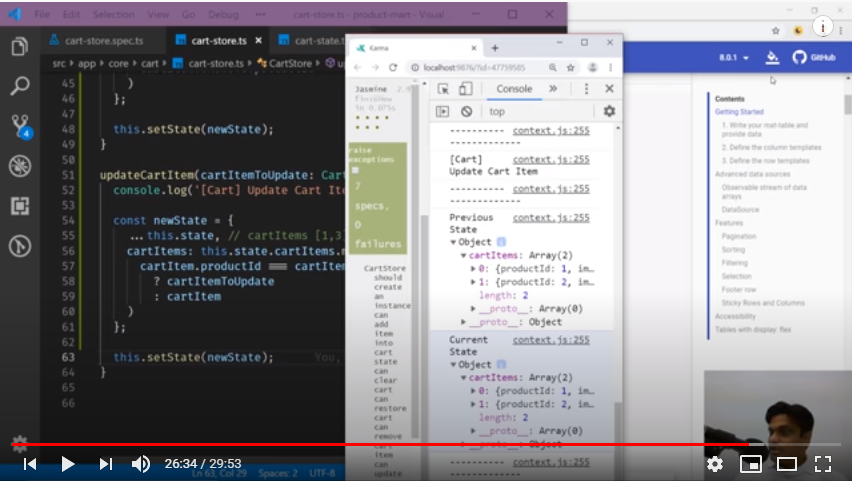Image resolution: width=852 pixels, height=481 pixels.
Task: Open the VS Code Explorer icon
Action: click(x=19, y=47)
